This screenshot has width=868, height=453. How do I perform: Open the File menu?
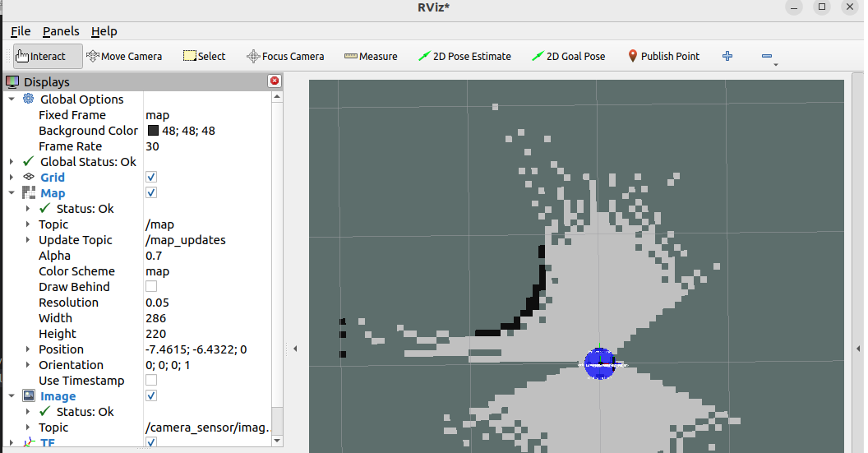coord(21,31)
